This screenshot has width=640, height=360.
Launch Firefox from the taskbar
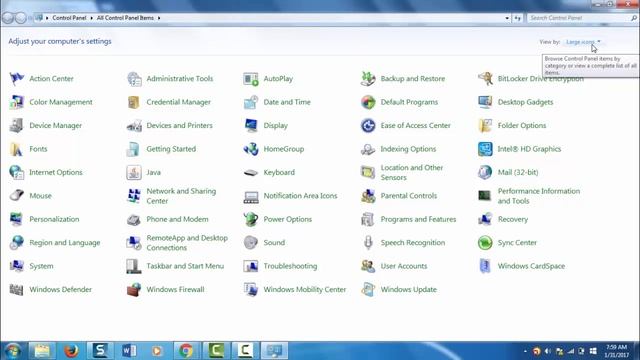pyautogui.click(x=71, y=351)
